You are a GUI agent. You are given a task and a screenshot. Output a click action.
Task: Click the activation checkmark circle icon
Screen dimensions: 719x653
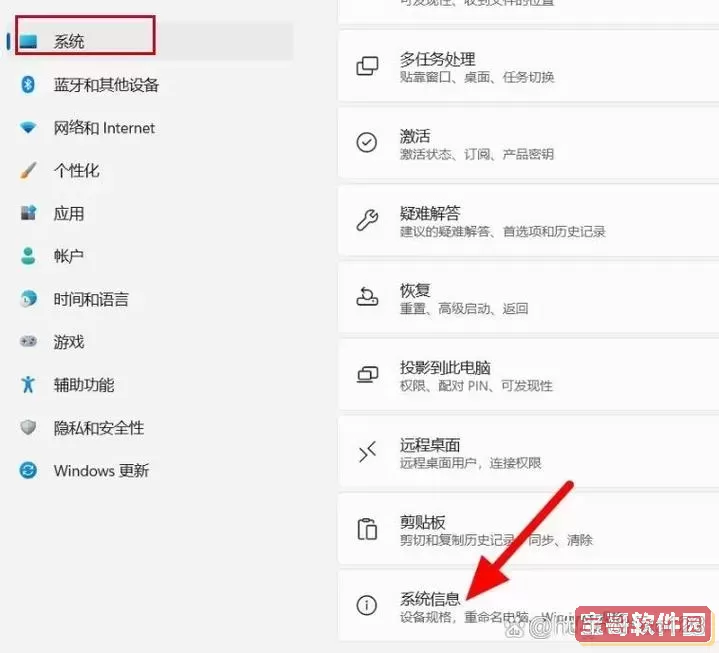tap(367, 143)
